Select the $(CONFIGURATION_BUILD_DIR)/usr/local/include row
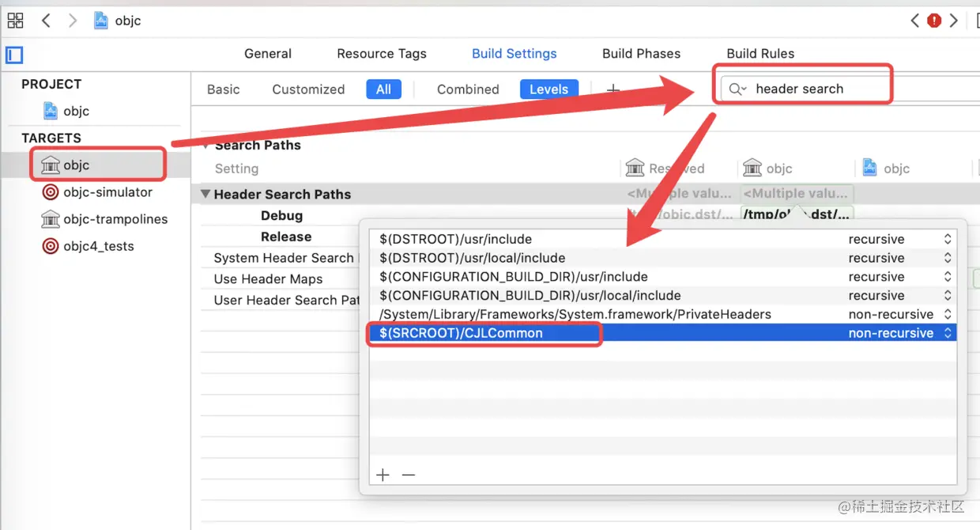The image size is (980, 530). coord(663,295)
